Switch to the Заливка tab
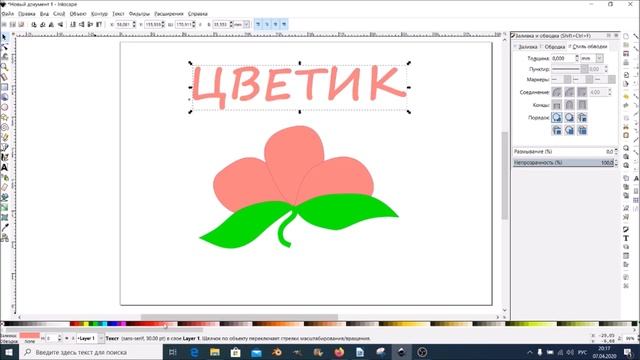This screenshot has height=360, width=640. click(x=528, y=47)
